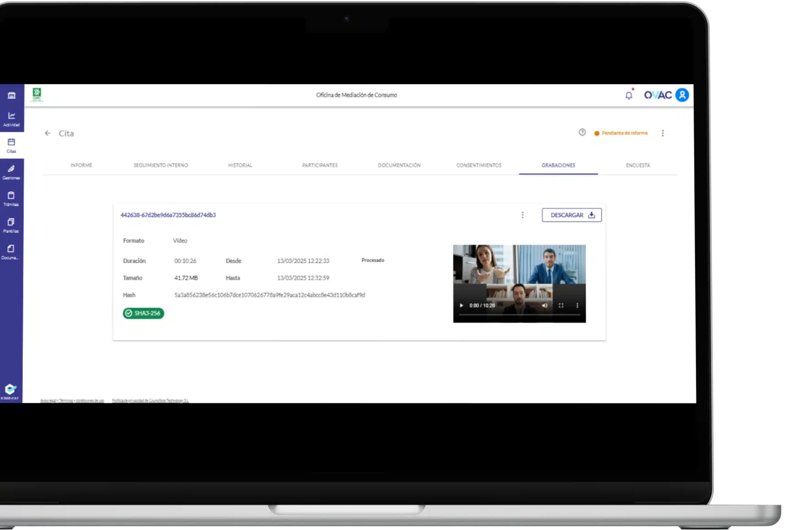The image size is (812, 530).
Task: Click the Descargar button
Action: coord(572,215)
